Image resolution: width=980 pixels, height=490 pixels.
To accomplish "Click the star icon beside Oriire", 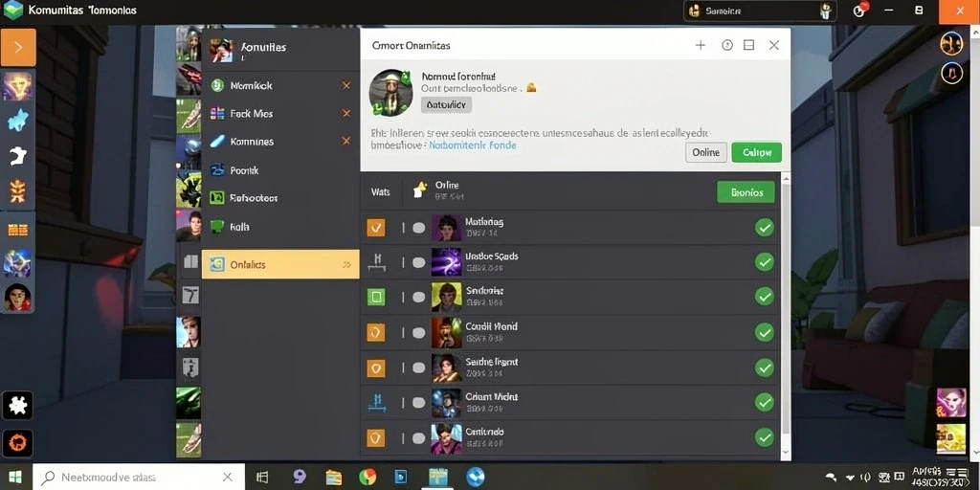I will [x=420, y=189].
